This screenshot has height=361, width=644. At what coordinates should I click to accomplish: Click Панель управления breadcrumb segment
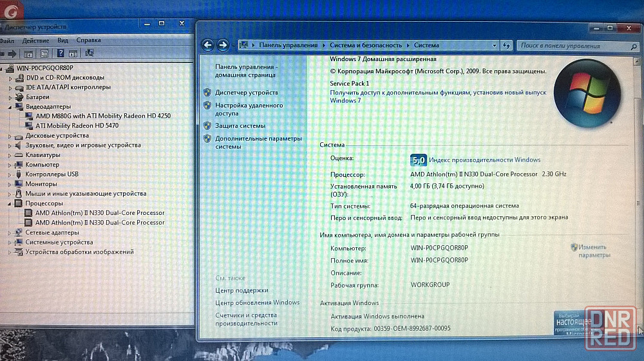pos(289,45)
